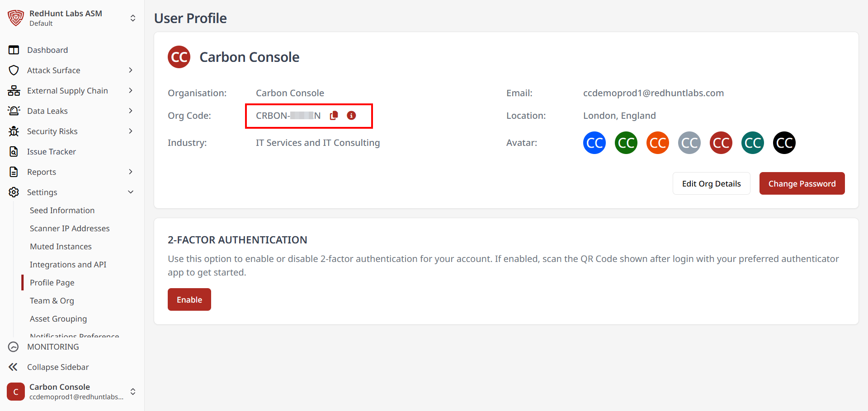868x411 pixels.
Task: Click the red C user badge at sidebar bottom
Action: pos(16,392)
